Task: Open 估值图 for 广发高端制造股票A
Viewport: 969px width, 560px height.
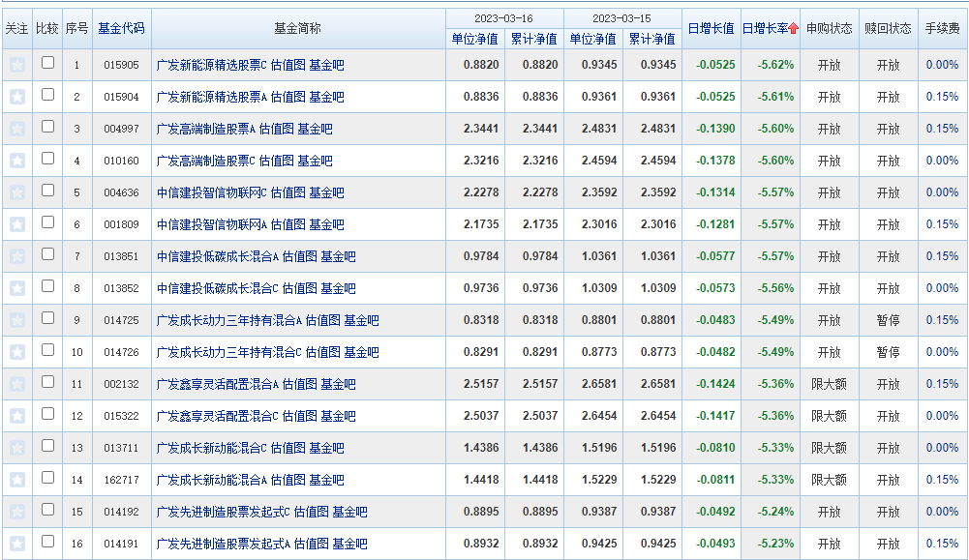Action: 276,129
